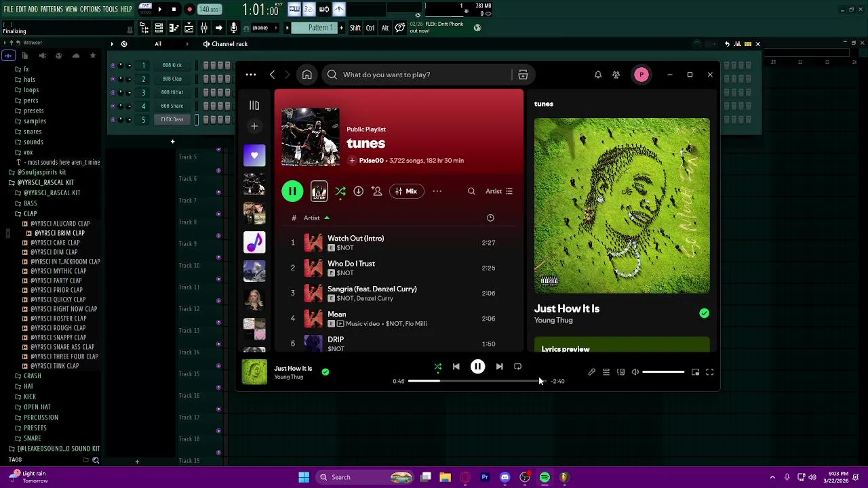Toggle Artist column sort order
Image resolution: width=868 pixels, height=488 pixels.
point(316,218)
